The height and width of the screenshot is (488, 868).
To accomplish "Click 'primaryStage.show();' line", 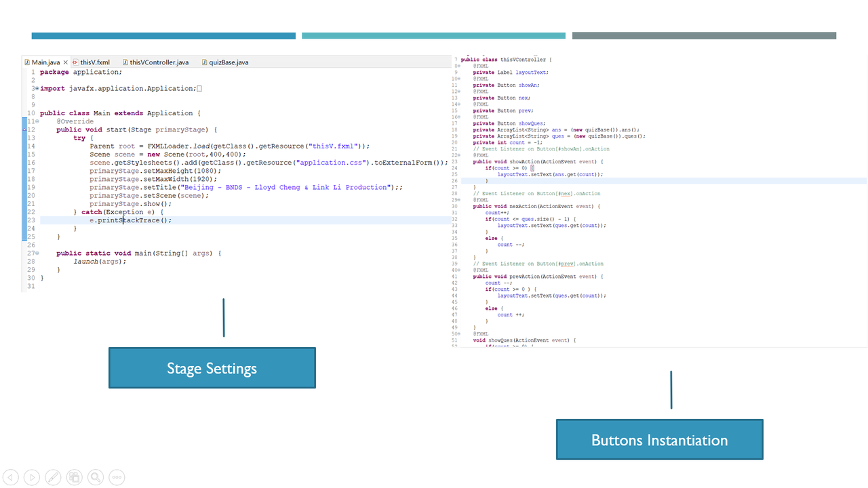I will pos(130,204).
